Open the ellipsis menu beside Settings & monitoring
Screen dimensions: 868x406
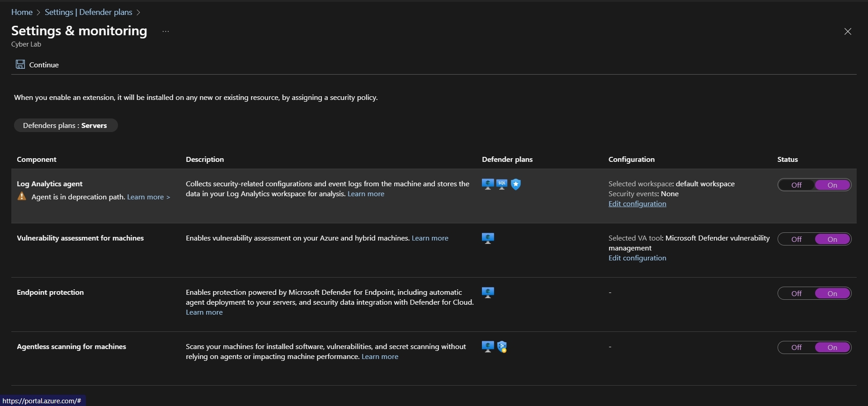[165, 31]
